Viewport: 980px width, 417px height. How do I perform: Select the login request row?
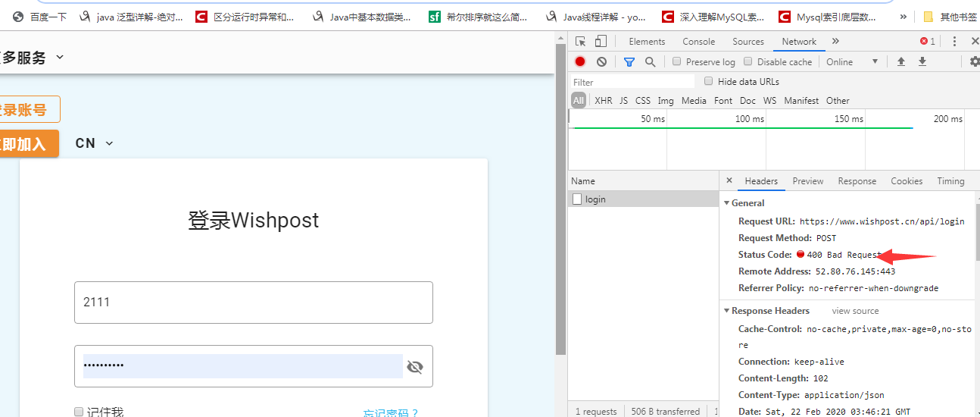tap(644, 199)
